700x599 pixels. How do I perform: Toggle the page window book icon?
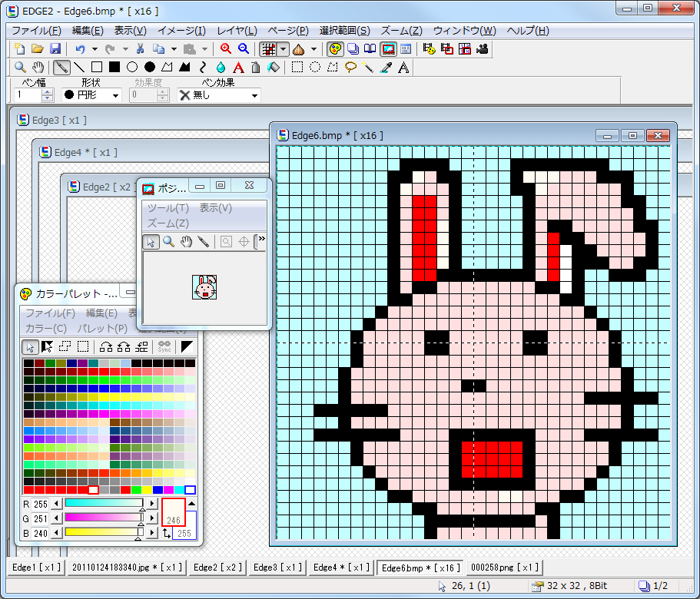click(x=370, y=48)
